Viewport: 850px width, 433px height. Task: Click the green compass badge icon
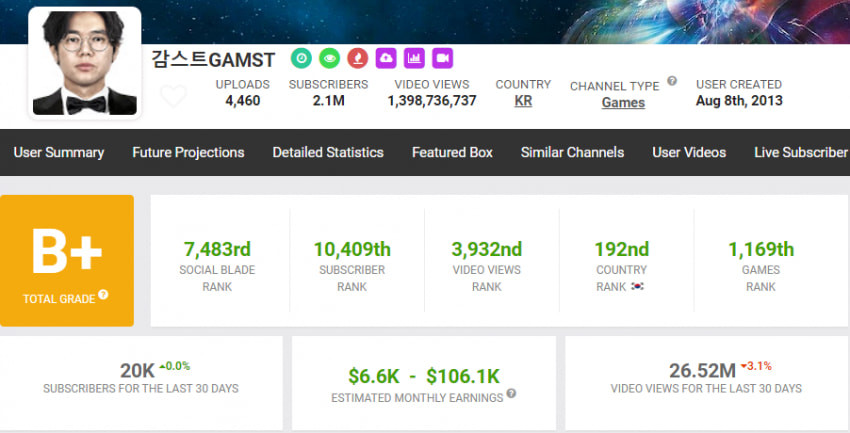point(301,58)
